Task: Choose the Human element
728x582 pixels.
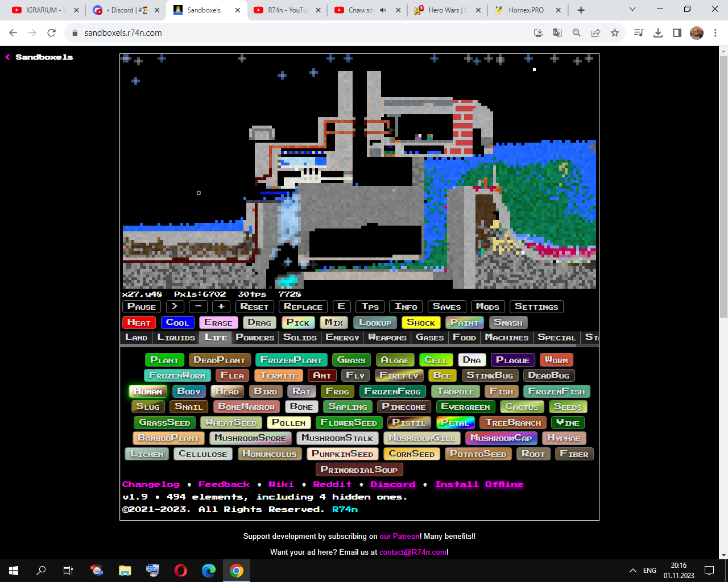Action: tap(148, 392)
